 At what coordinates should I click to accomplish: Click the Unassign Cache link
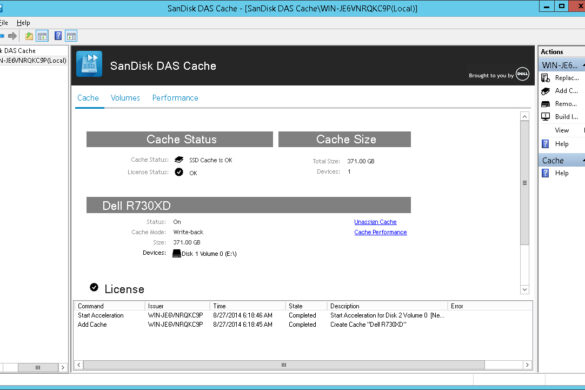[x=375, y=222]
